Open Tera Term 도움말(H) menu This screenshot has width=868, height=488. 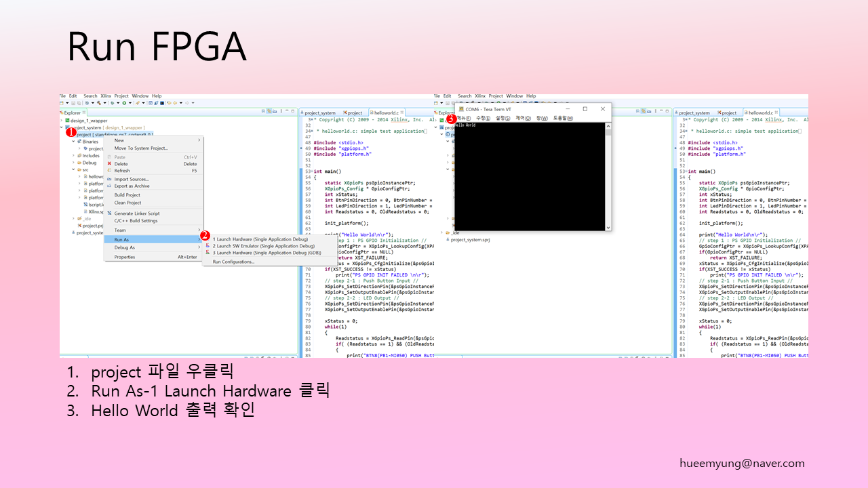tap(563, 118)
